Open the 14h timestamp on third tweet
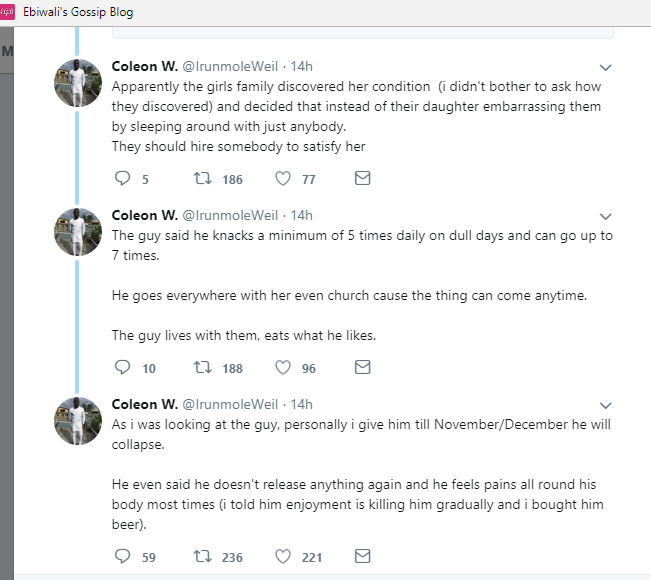 [x=301, y=404]
